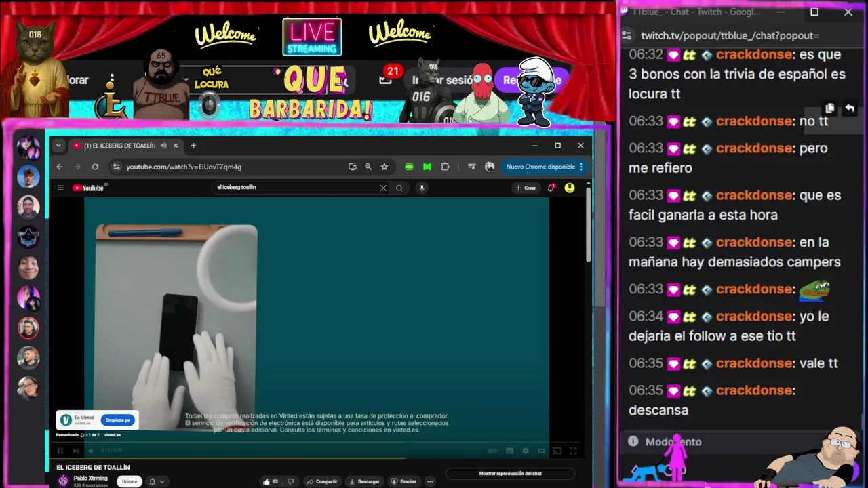Image resolution: width=868 pixels, height=488 pixels.
Task: Open the YouTube account avatar menu
Action: [x=570, y=188]
